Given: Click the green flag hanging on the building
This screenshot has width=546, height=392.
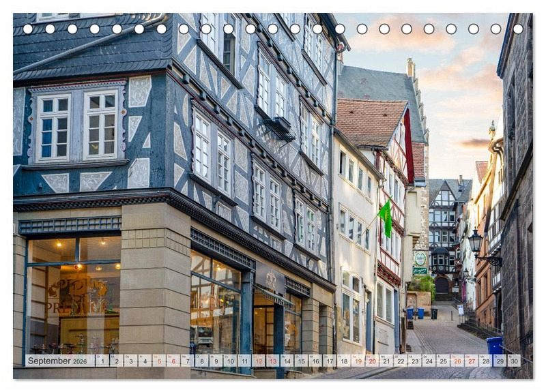Looking at the screenshot, I should point(386,218).
